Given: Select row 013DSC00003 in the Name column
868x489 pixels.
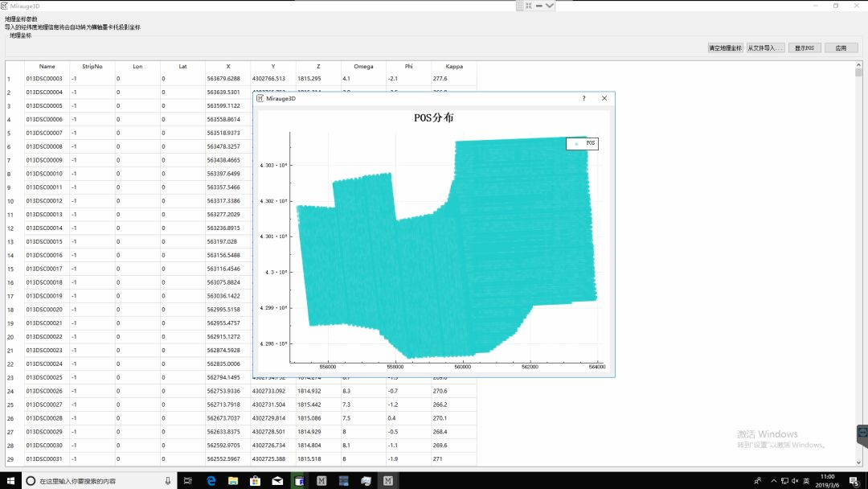Looking at the screenshot, I should click(x=44, y=79).
